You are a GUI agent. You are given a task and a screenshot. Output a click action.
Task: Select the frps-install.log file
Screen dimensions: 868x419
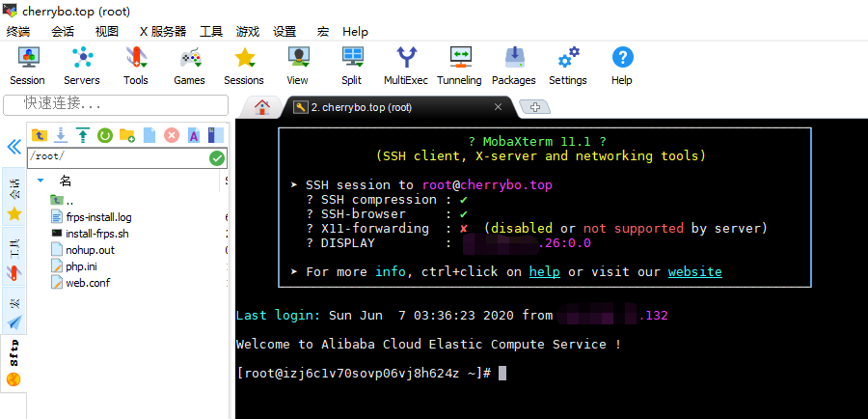pyautogui.click(x=92, y=217)
